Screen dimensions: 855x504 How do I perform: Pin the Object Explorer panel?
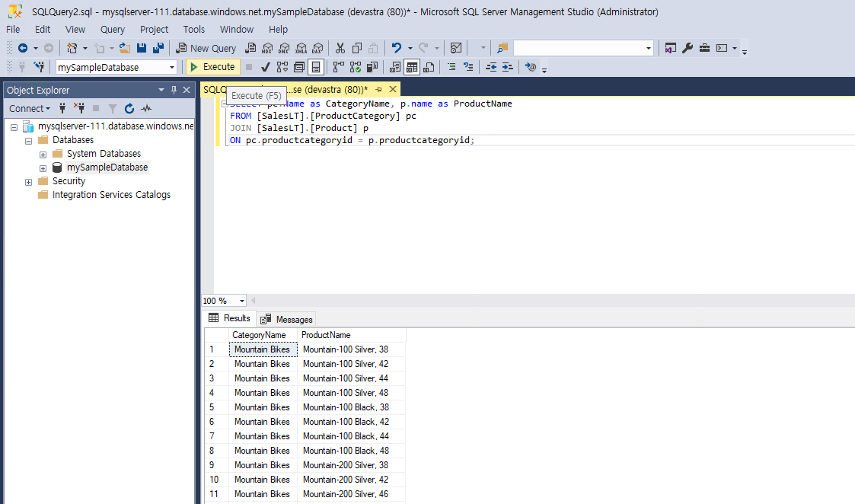[174, 90]
